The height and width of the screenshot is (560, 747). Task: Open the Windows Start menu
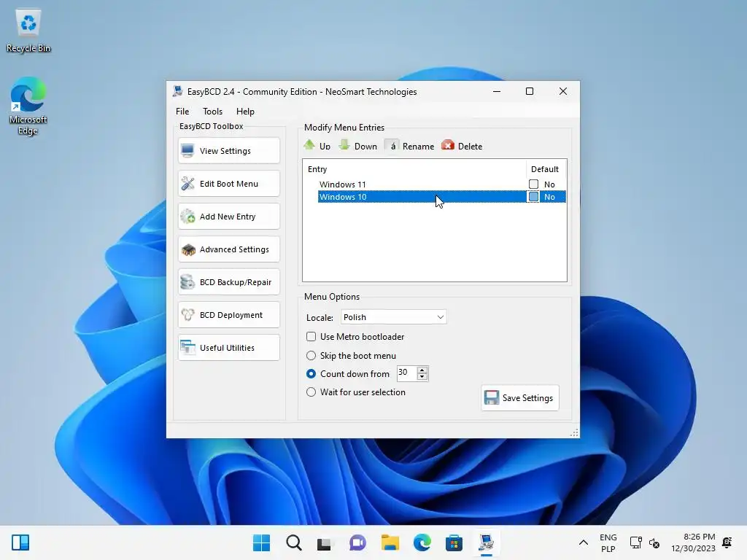(261, 542)
